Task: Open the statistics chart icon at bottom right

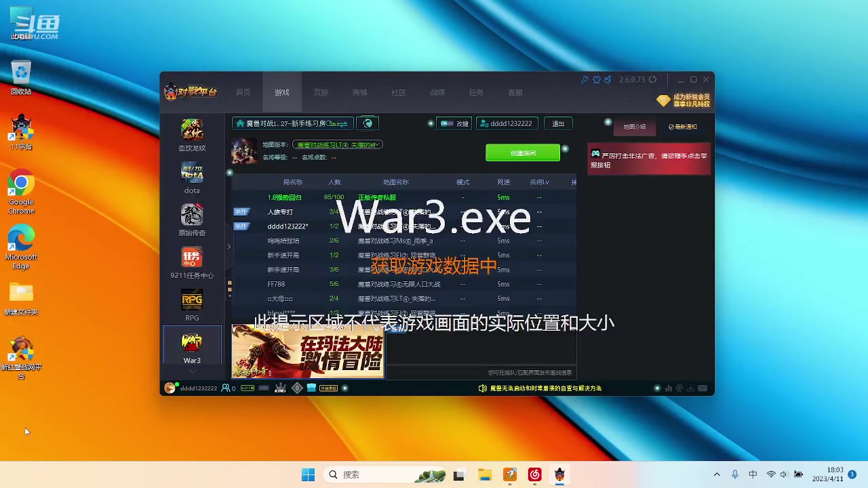Action: pos(669,388)
